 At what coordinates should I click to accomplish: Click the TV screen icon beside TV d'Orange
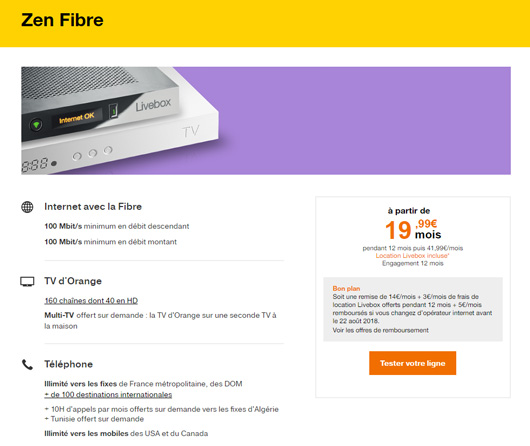(x=27, y=281)
